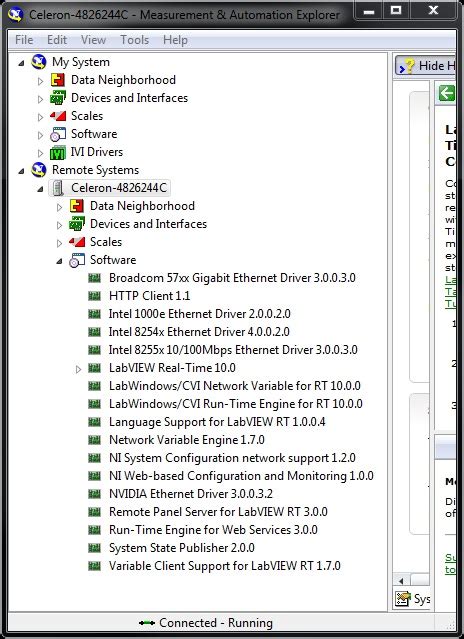
Task: Open the View menu
Action: point(93,40)
